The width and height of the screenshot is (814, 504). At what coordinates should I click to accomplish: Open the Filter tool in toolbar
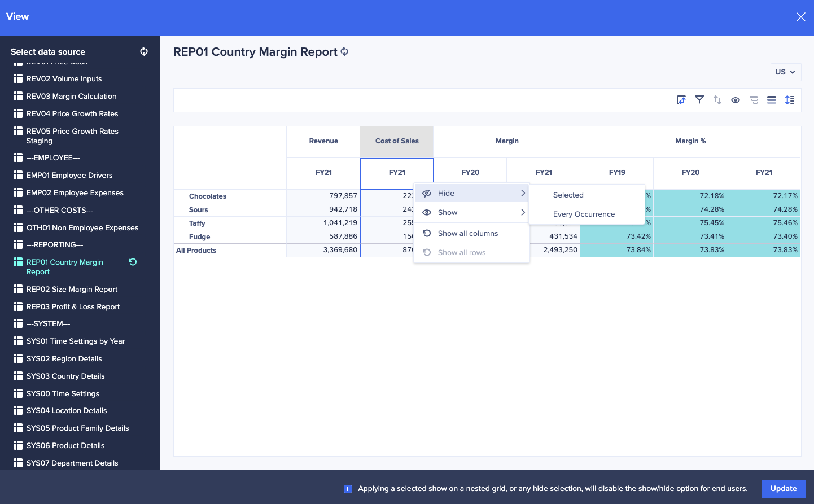[x=699, y=100]
